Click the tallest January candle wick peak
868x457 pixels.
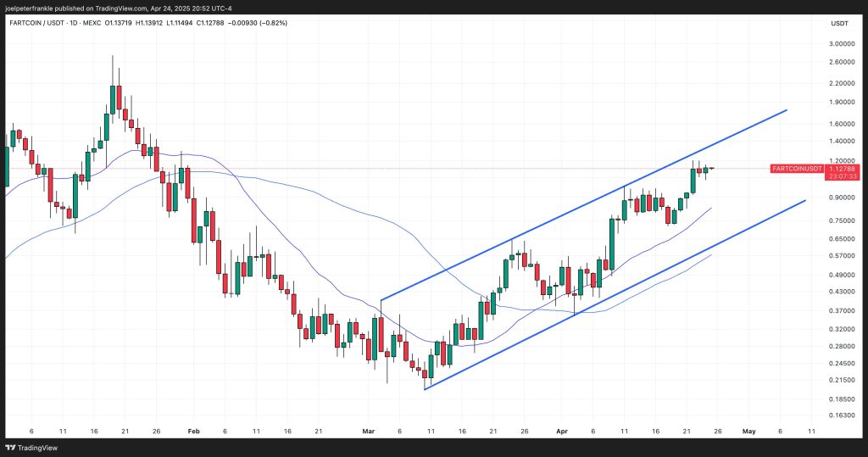point(113,58)
